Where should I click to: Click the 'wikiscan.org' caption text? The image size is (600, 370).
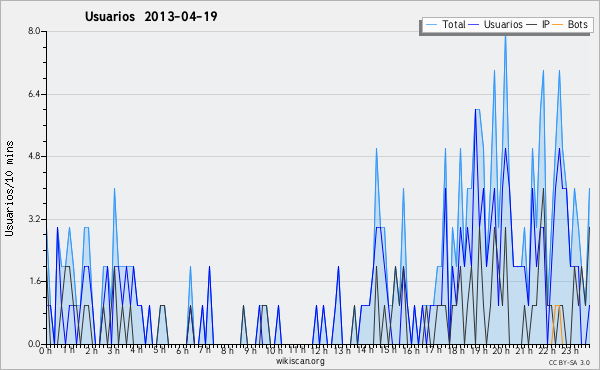tap(300, 361)
